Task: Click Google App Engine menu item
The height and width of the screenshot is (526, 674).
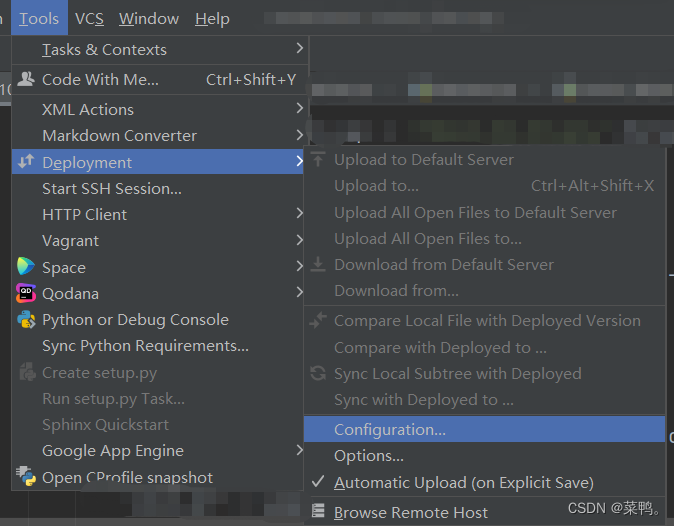Action: point(157,450)
